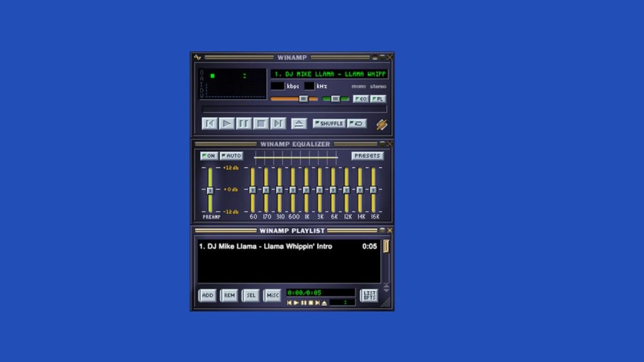Toggle windowshade mode on Playlist window
The image size is (644, 362).
click(x=382, y=230)
